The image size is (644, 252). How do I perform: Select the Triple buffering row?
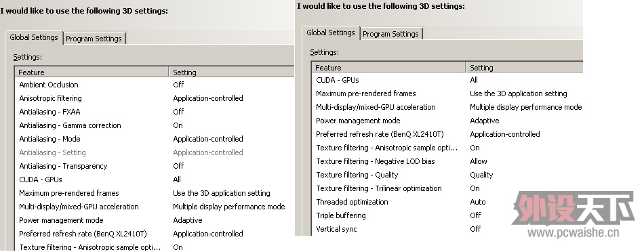pos(447,215)
